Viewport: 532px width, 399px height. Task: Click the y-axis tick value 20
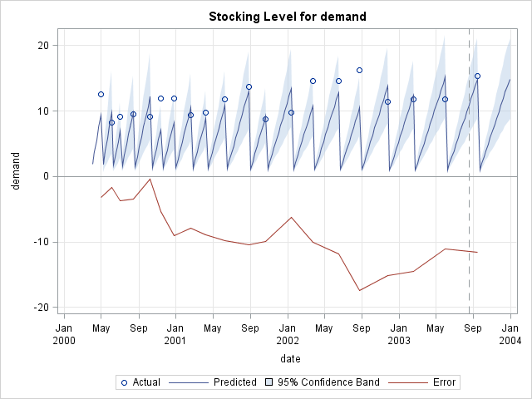tap(43, 46)
